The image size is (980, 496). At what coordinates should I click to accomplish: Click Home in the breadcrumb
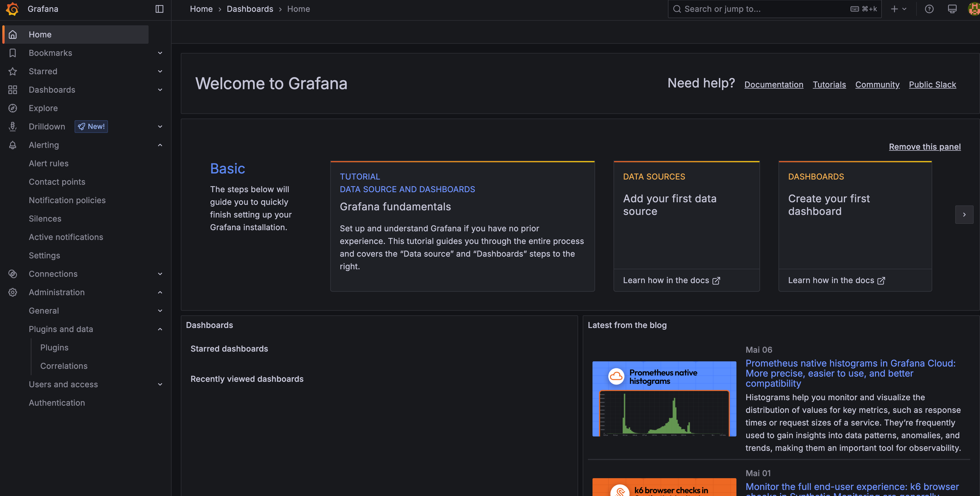[x=201, y=9]
